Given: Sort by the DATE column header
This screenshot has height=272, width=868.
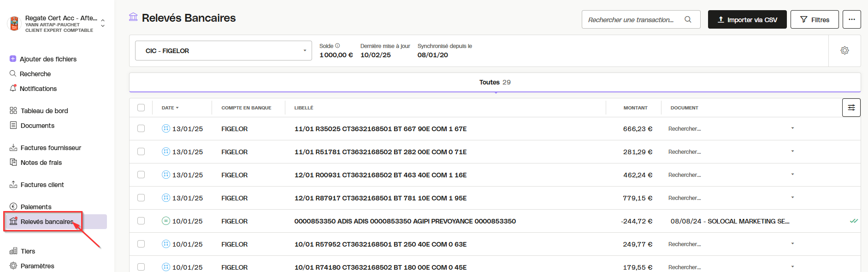Looking at the screenshot, I should point(170,108).
